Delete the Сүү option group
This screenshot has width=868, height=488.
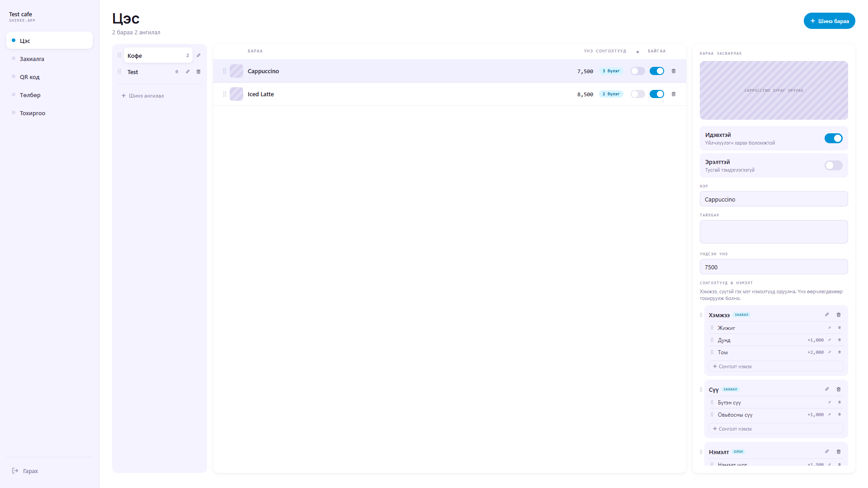(839, 389)
